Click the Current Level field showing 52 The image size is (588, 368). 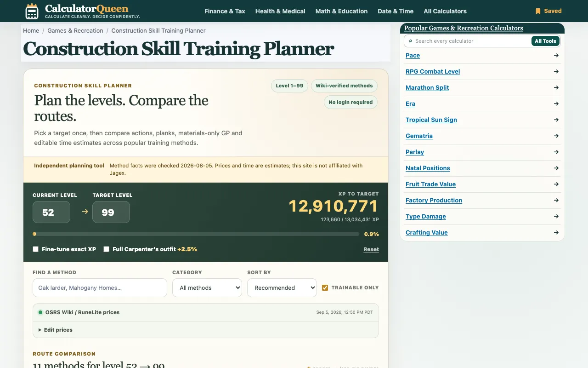click(x=51, y=212)
